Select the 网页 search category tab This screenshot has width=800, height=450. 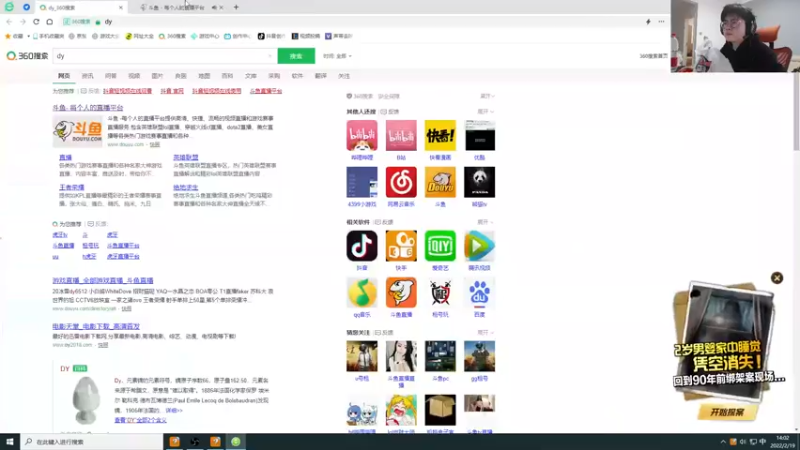click(64, 76)
